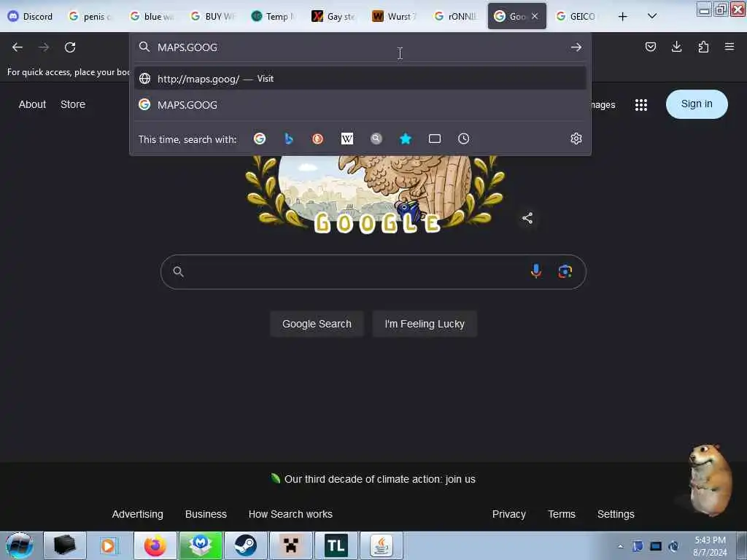Image resolution: width=747 pixels, height=560 pixels.
Task: Click the address bar text MAPS.GOOG
Action: point(187,47)
